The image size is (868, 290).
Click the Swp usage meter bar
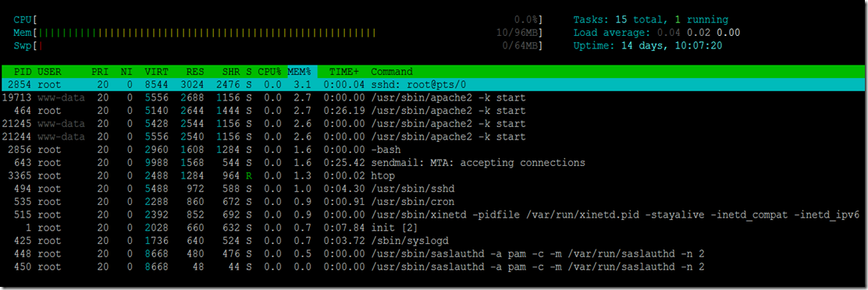tap(279, 46)
